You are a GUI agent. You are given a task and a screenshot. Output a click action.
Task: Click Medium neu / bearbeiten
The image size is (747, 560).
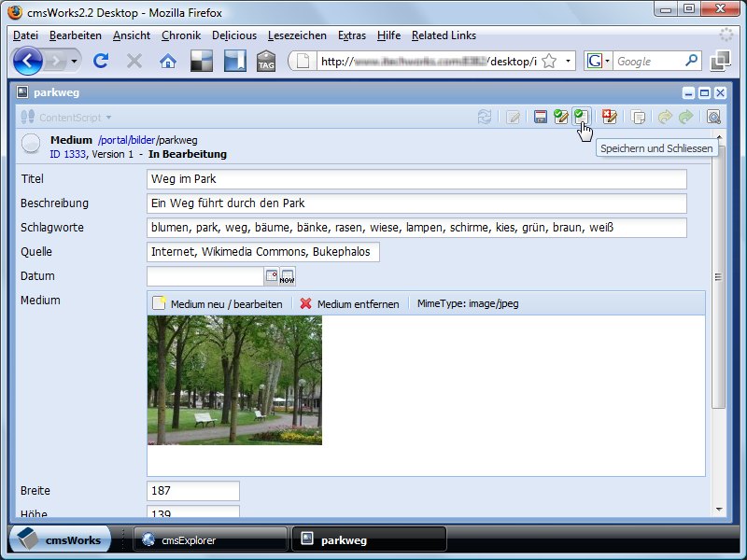(x=218, y=304)
